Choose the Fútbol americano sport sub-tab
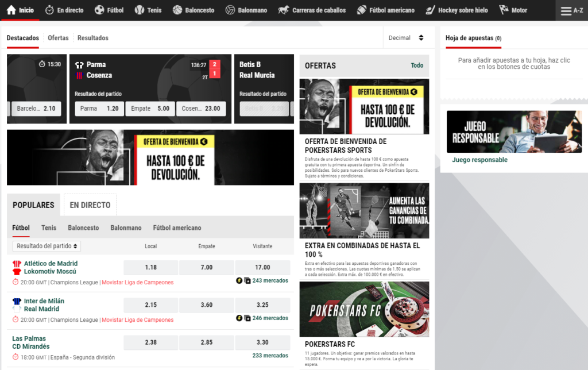Image resolution: width=588 pixels, height=370 pixels. pyautogui.click(x=177, y=228)
